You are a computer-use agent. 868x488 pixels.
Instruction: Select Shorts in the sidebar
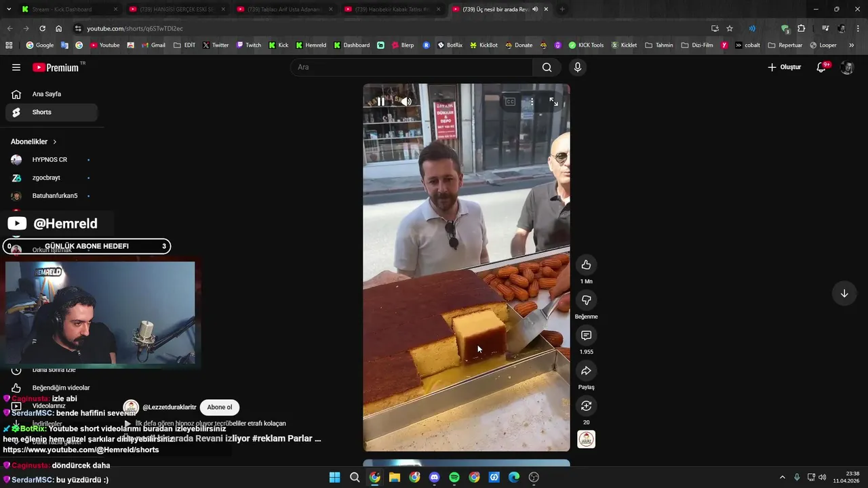click(52, 112)
